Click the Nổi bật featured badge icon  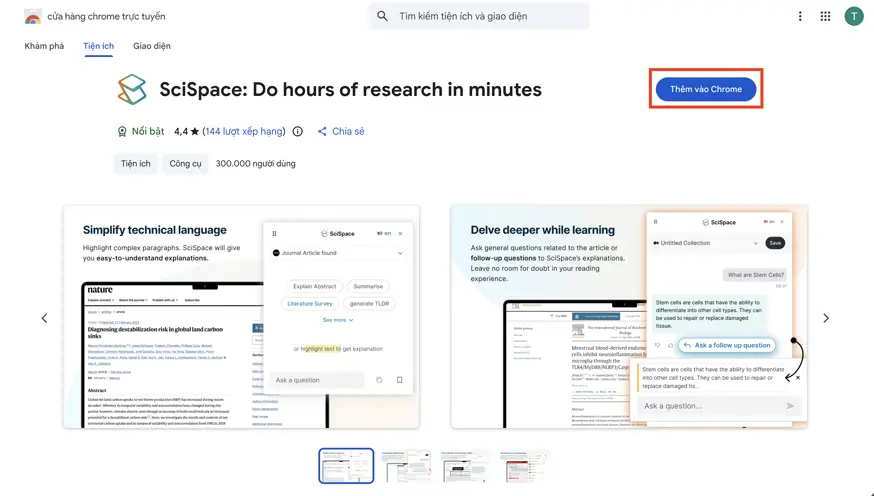(122, 132)
